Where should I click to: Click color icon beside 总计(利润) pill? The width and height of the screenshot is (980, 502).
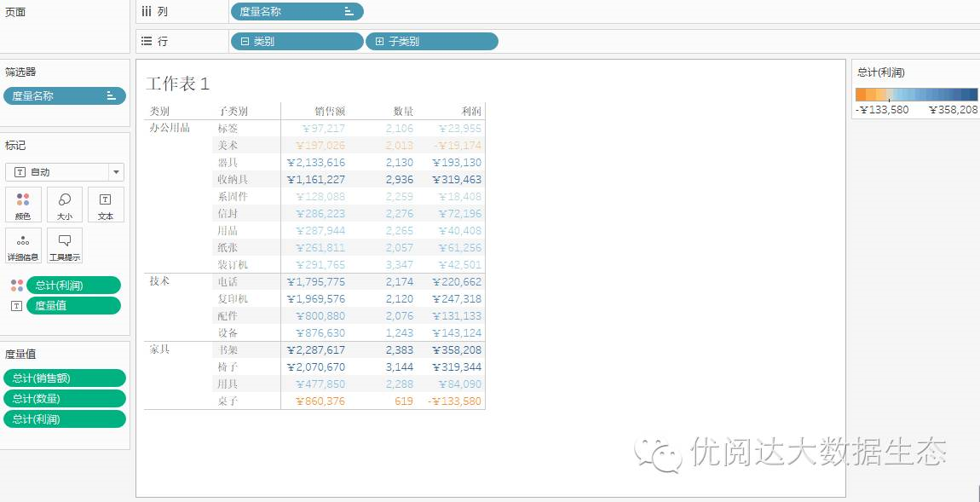pyautogui.click(x=17, y=286)
